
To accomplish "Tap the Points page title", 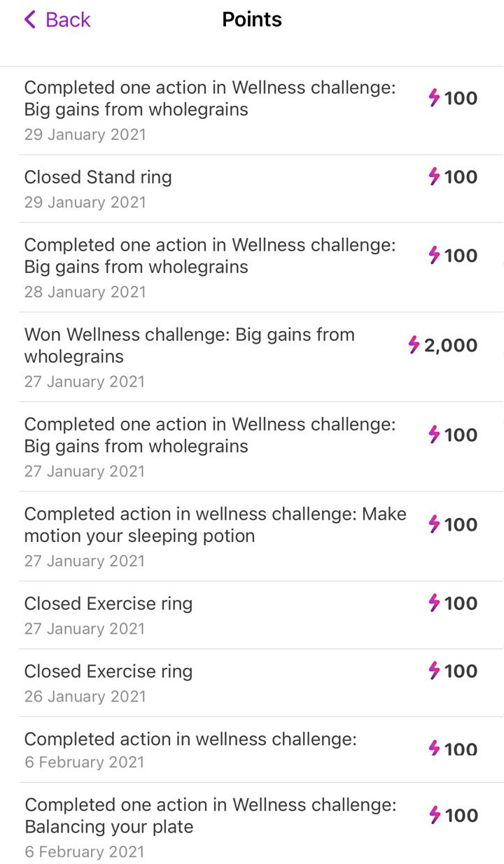I will [x=252, y=20].
